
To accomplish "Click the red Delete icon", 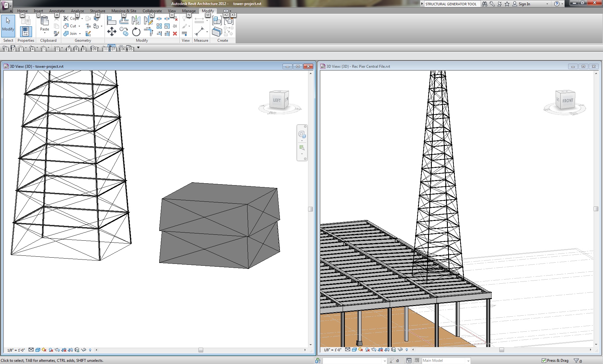I will point(175,34).
